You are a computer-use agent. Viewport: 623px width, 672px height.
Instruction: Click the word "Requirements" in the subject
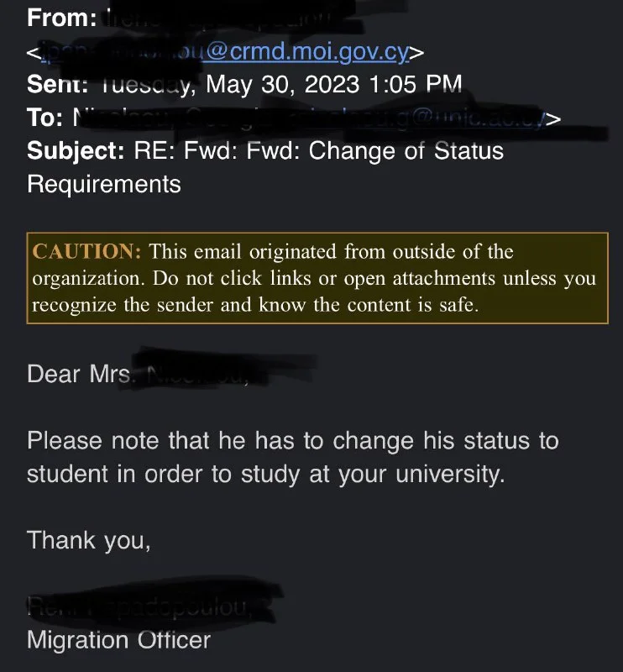(104, 184)
